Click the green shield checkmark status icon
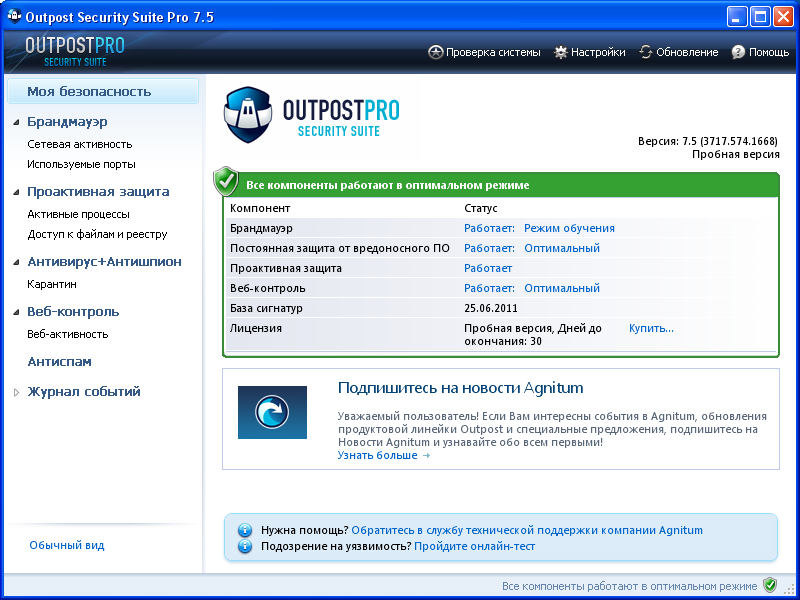 pyautogui.click(x=226, y=181)
